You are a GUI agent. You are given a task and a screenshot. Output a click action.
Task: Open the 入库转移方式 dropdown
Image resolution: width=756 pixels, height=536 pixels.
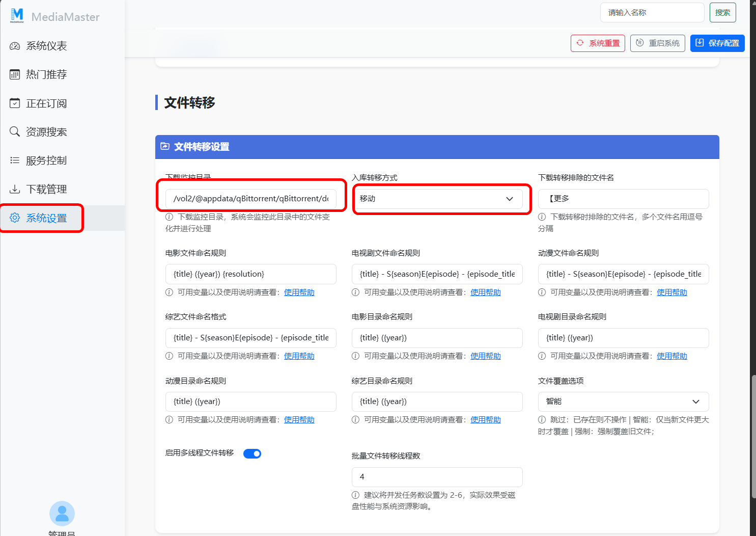click(441, 199)
